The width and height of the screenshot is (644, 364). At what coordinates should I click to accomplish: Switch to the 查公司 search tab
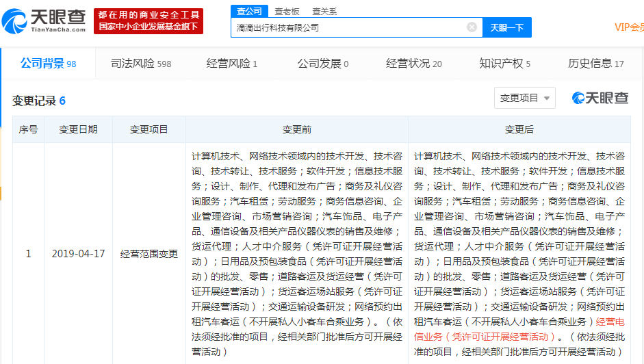pyautogui.click(x=249, y=11)
